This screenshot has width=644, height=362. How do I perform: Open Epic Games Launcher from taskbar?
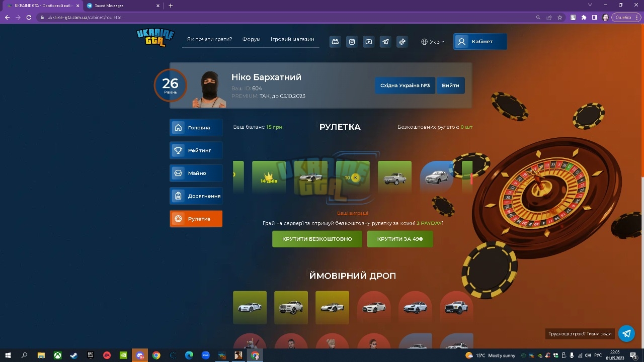(91, 355)
